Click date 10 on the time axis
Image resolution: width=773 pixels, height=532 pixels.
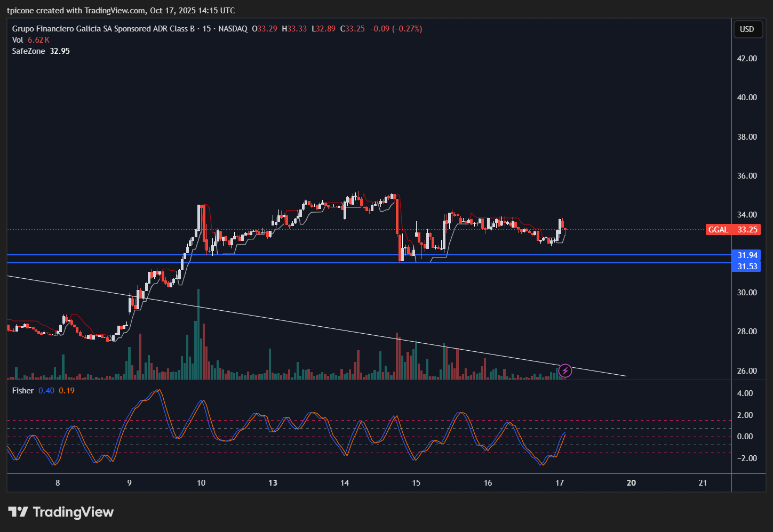pyautogui.click(x=201, y=483)
